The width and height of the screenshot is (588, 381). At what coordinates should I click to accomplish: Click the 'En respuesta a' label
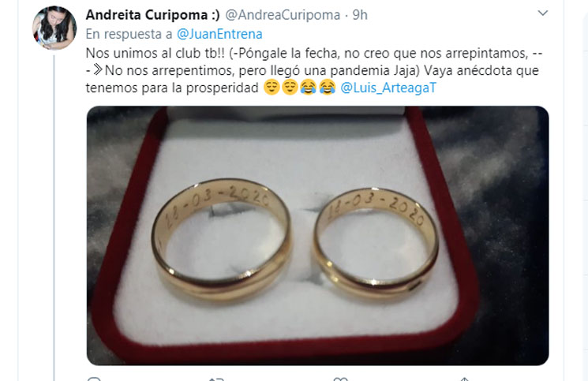coord(129,34)
